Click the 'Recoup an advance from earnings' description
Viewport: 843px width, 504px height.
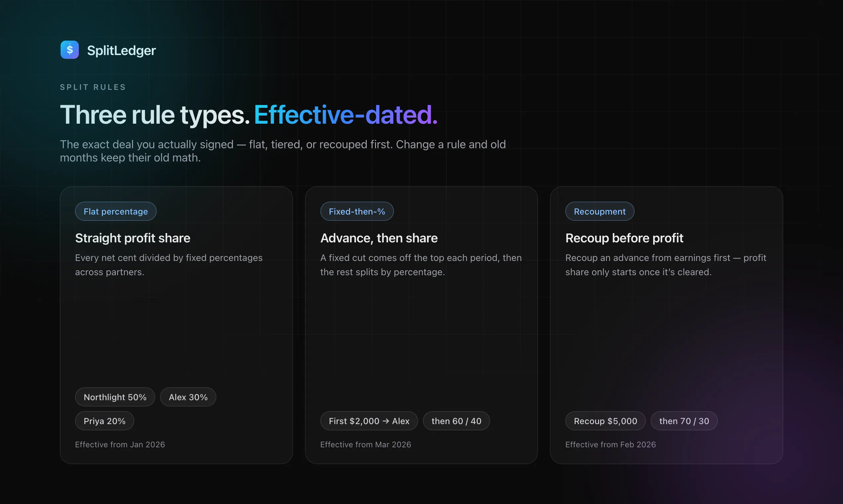(665, 265)
